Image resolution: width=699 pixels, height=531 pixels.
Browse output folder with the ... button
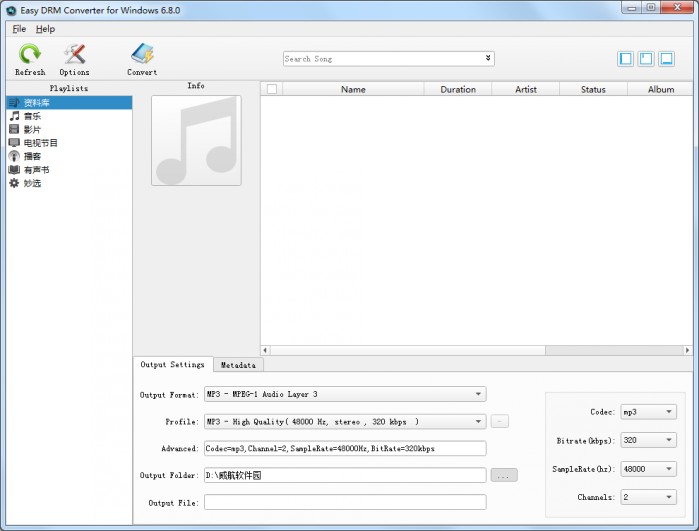click(x=504, y=475)
